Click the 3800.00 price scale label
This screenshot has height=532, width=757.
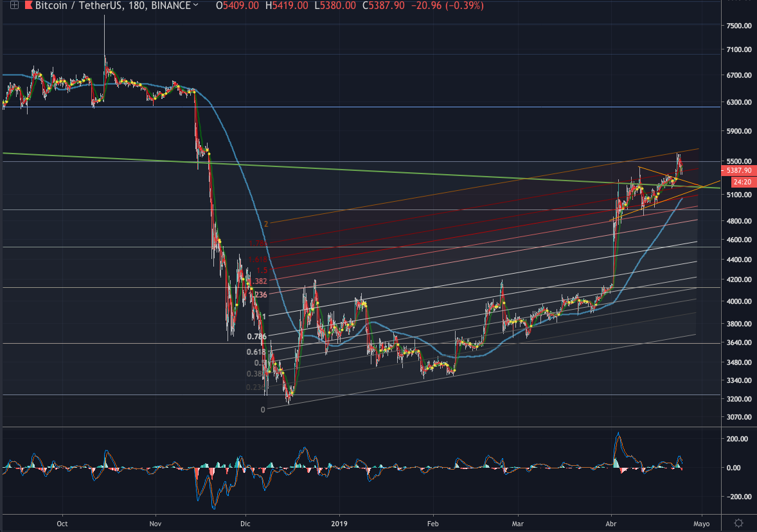tap(738, 323)
